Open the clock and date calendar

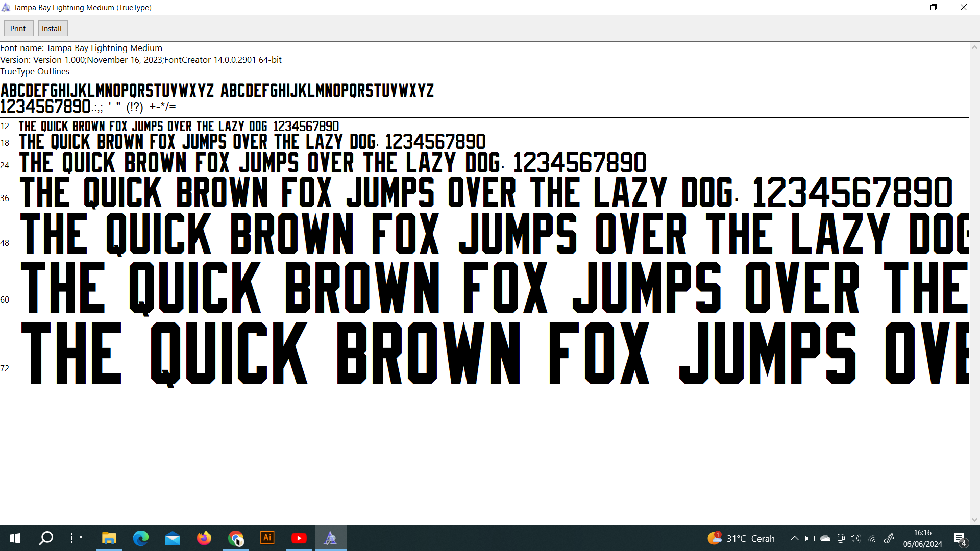(922, 538)
